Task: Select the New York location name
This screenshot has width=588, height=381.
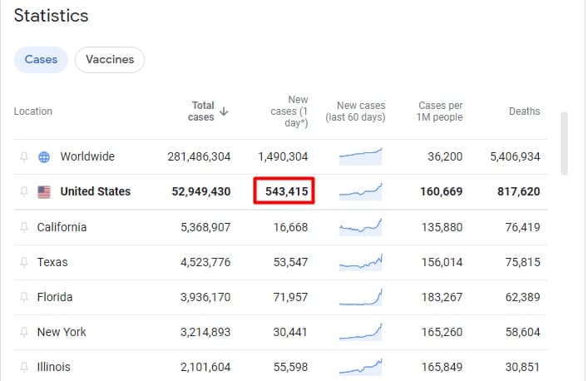Action: tap(62, 332)
